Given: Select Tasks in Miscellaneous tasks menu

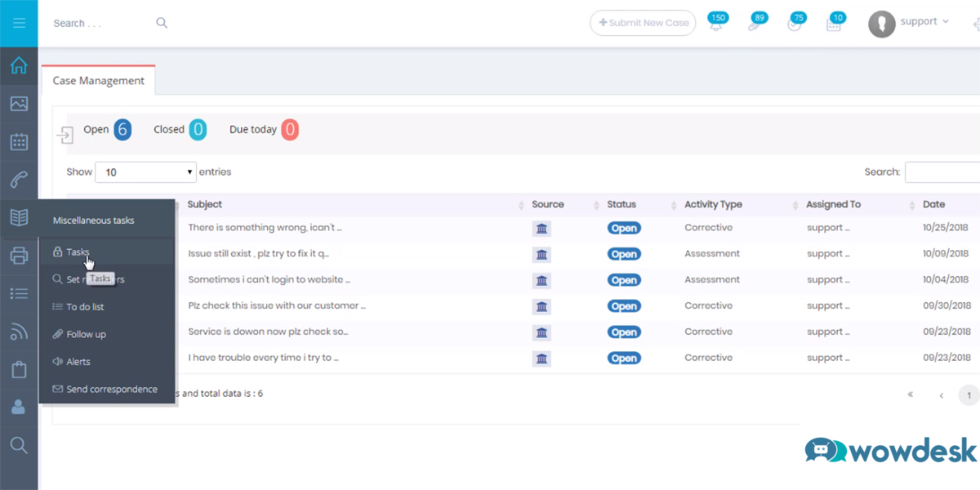Looking at the screenshot, I should point(78,252).
